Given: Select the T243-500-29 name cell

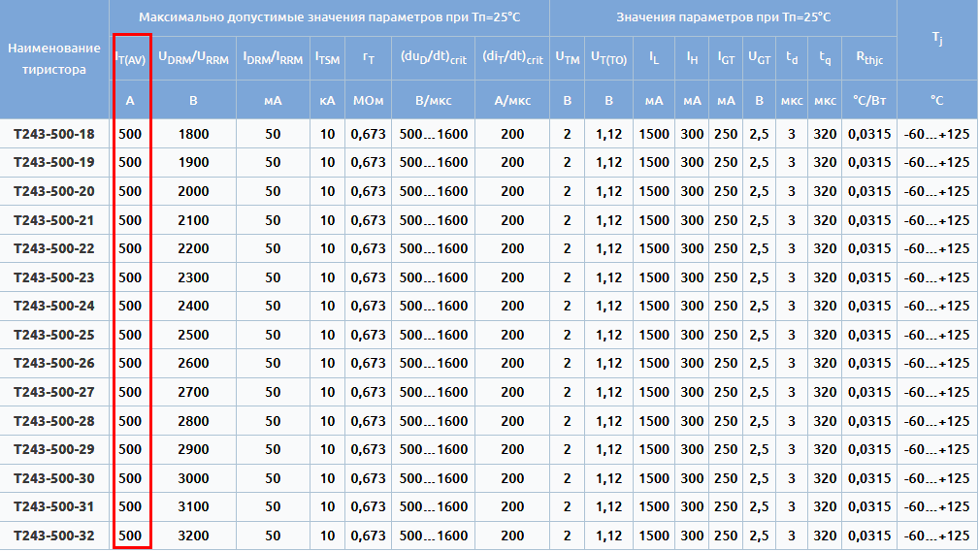Looking at the screenshot, I should click(x=54, y=449).
